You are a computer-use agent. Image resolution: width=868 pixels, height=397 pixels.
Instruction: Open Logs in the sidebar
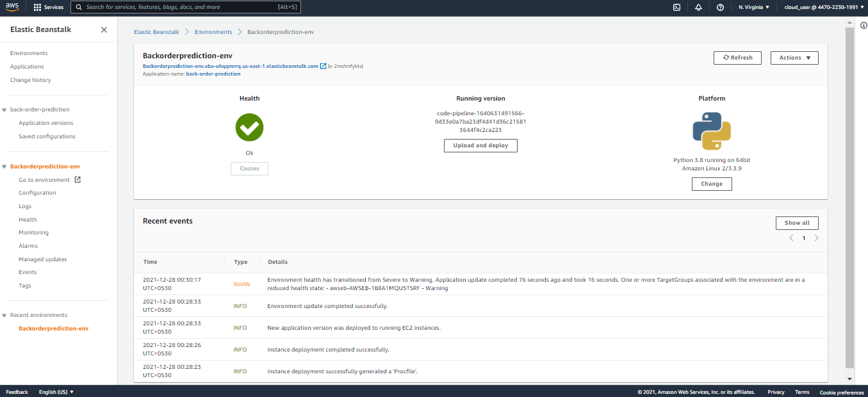click(25, 206)
